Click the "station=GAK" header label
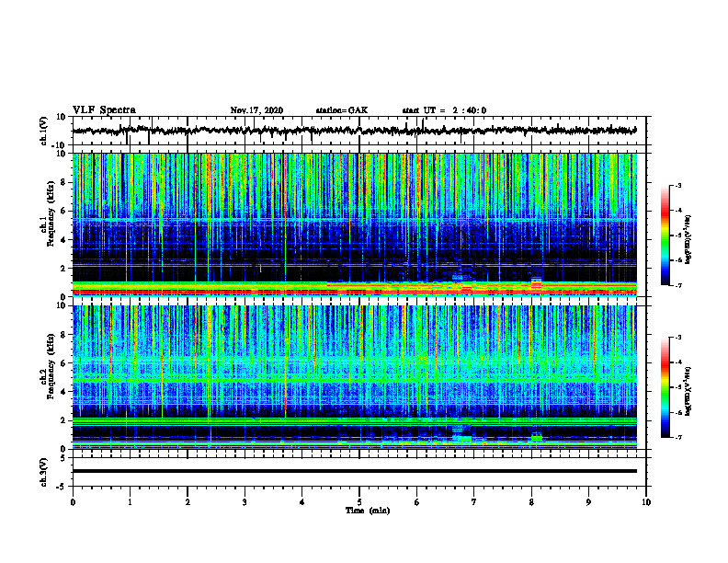728x563 pixels. [x=342, y=110]
